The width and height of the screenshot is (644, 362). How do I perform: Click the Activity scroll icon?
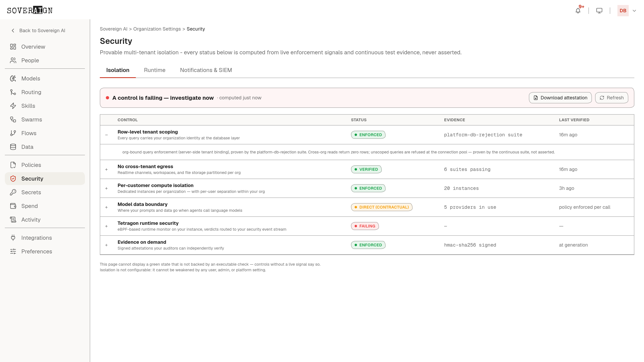(13, 220)
